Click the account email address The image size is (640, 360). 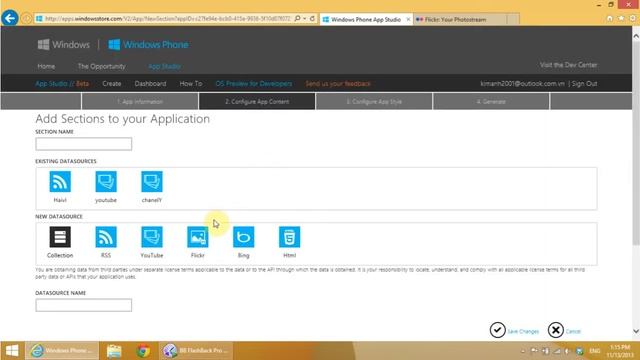[x=522, y=83]
